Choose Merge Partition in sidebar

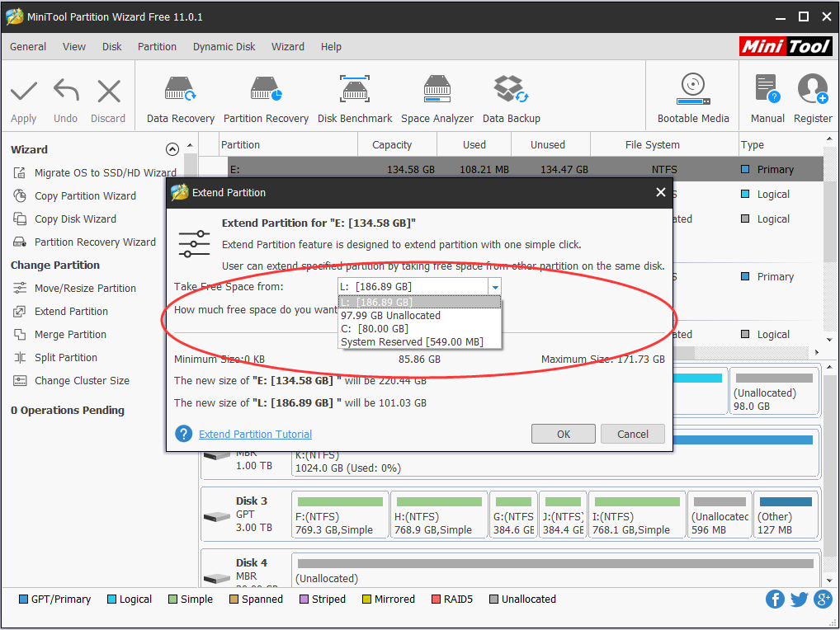[x=59, y=334]
